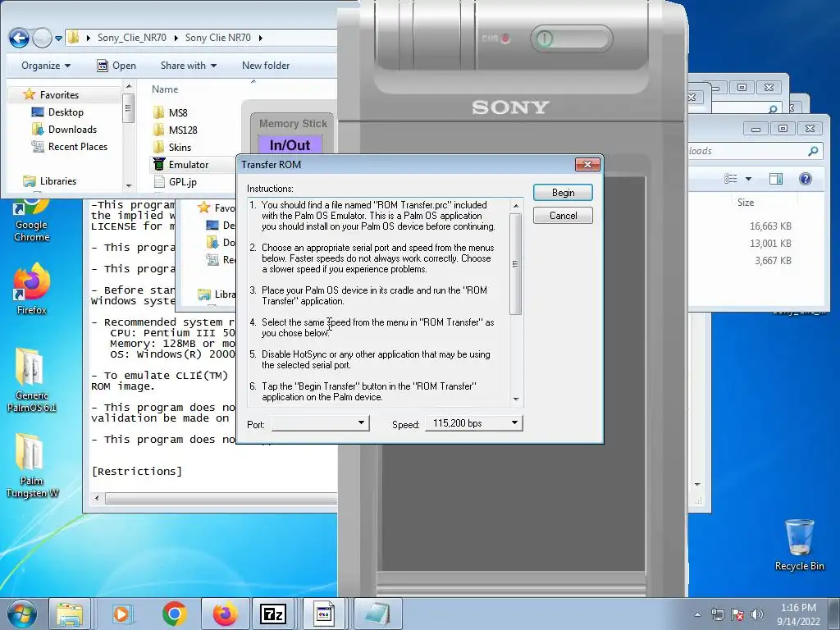Screen dimensions: 840x630
Task: Click the Explorer forward navigation button
Action: tap(42, 38)
